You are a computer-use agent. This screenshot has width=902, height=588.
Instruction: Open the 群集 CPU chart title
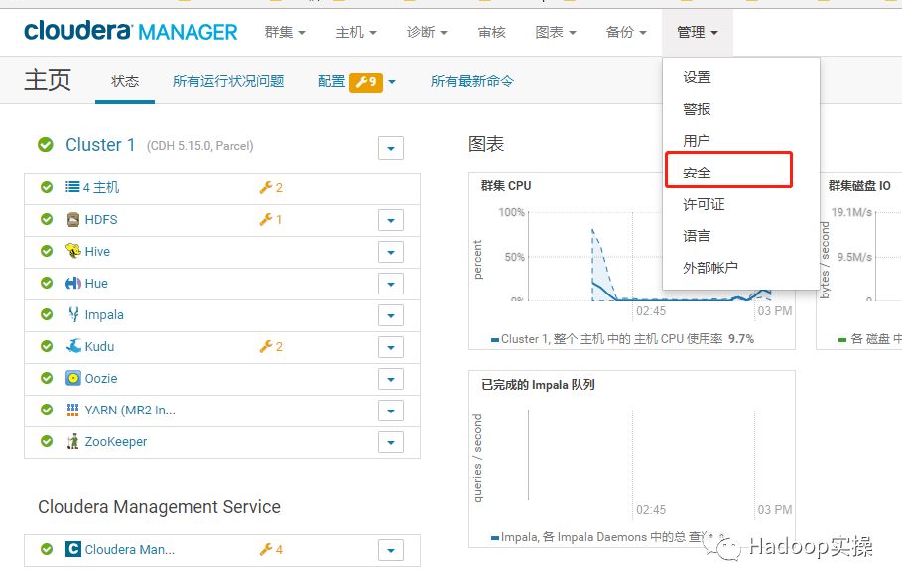coord(506,185)
